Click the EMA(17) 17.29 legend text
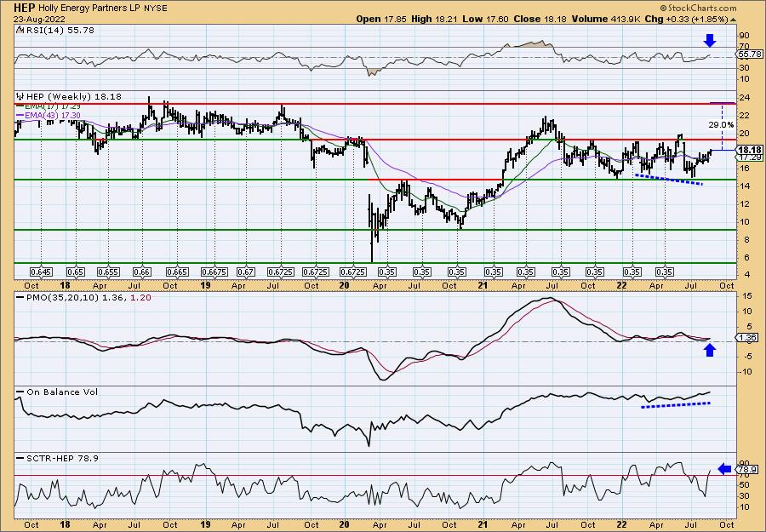 point(54,106)
